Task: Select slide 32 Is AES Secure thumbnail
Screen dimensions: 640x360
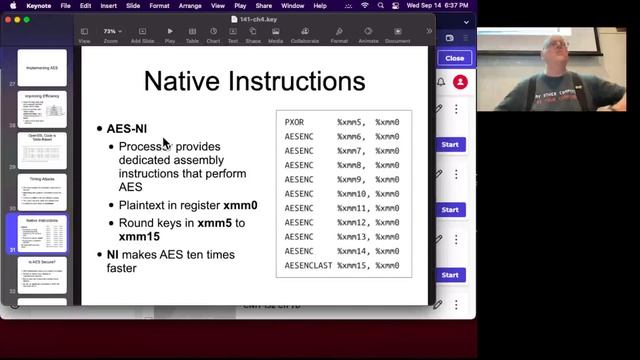Action: (42, 275)
